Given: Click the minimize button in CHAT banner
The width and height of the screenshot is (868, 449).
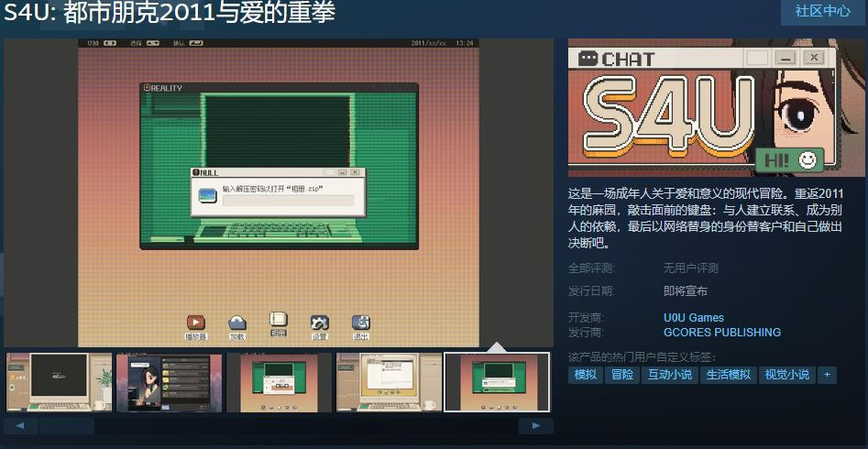Looking at the screenshot, I should pyautogui.click(x=785, y=57).
